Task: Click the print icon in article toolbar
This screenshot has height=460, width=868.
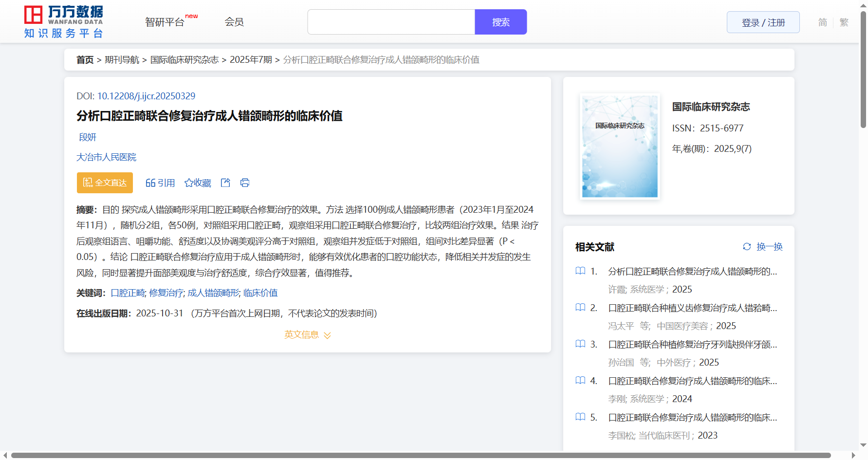Action: coord(245,183)
